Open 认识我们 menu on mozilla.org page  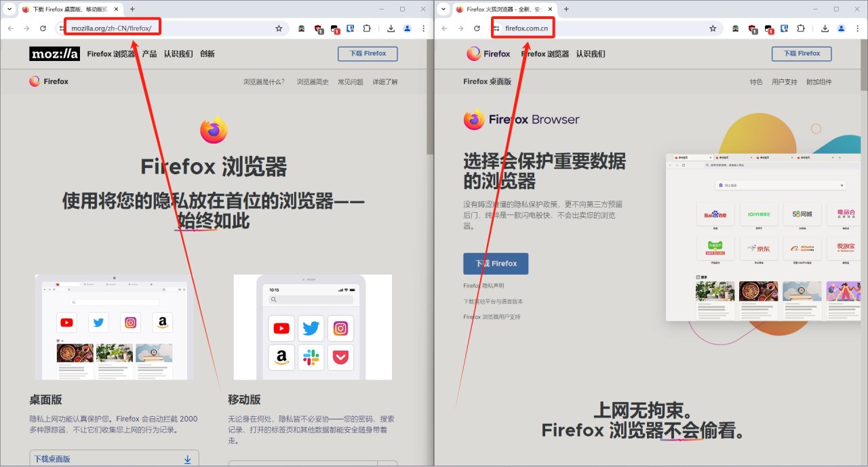click(178, 54)
